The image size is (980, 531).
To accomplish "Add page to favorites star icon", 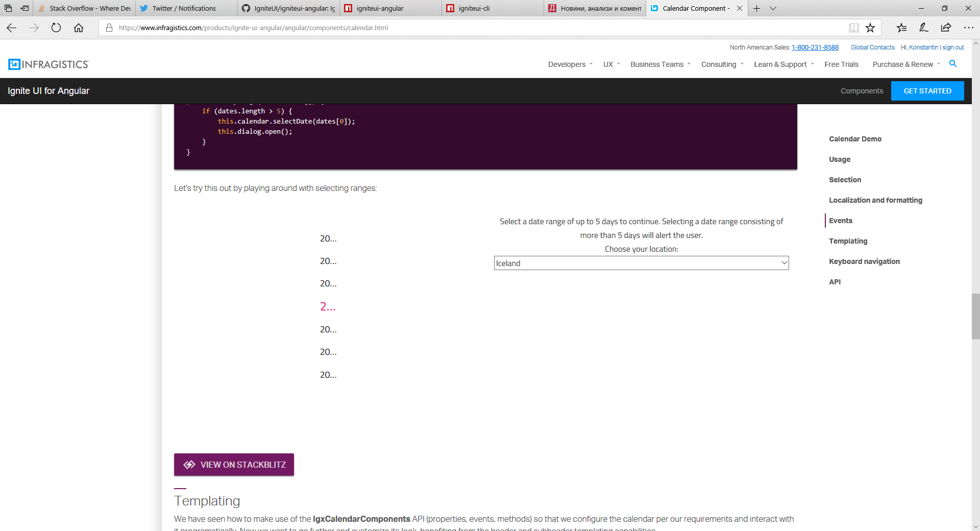I will click(x=870, y=28).
